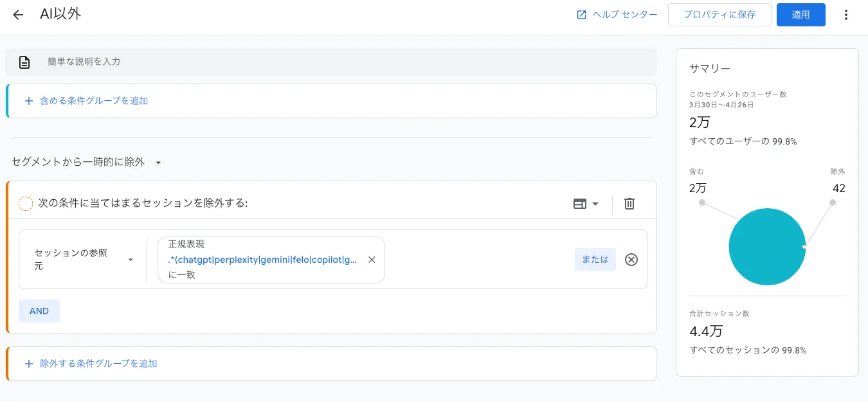The image size is (868, 401).
Task: Click the dashed circle scope indicator icon
Action: pyautogui.click(x=26, y=203)
